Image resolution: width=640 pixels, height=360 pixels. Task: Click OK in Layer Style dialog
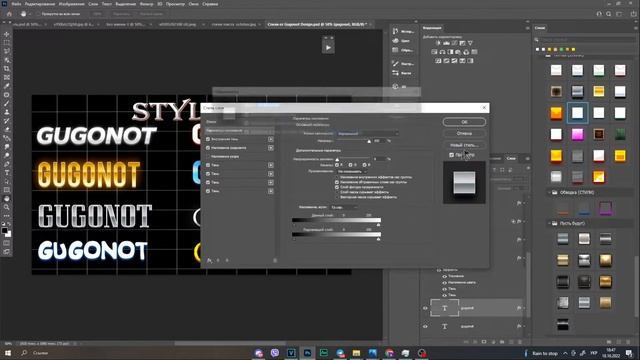coord(464,122)
